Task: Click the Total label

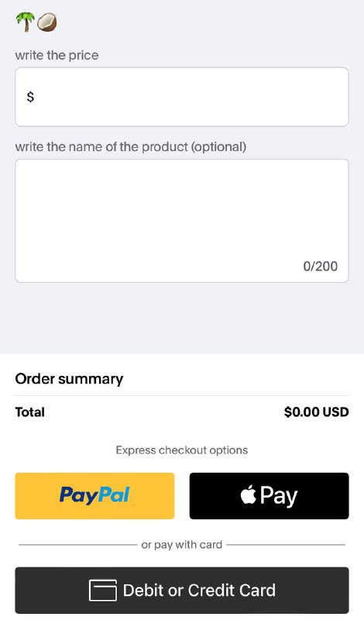Action: tap(29, 412)
